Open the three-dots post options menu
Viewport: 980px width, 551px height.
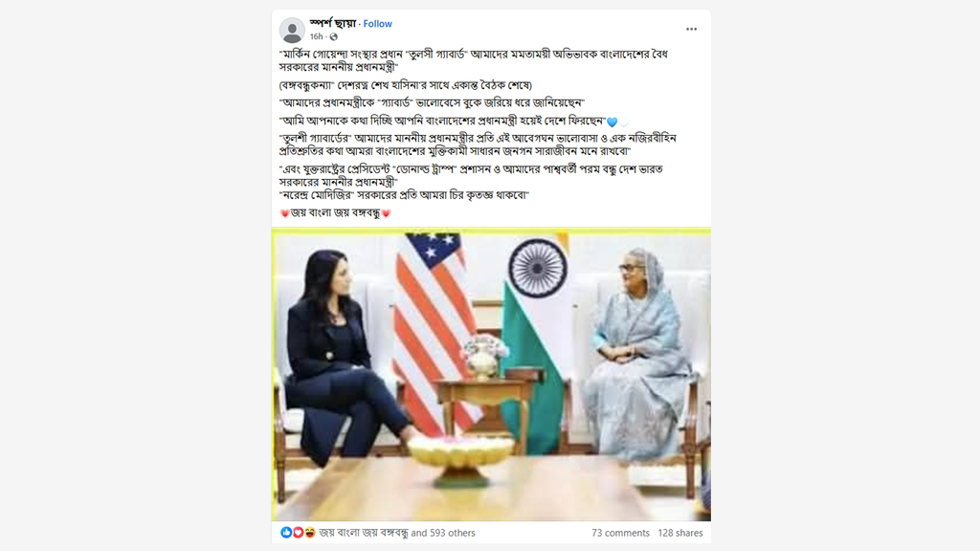pos(691,30)
